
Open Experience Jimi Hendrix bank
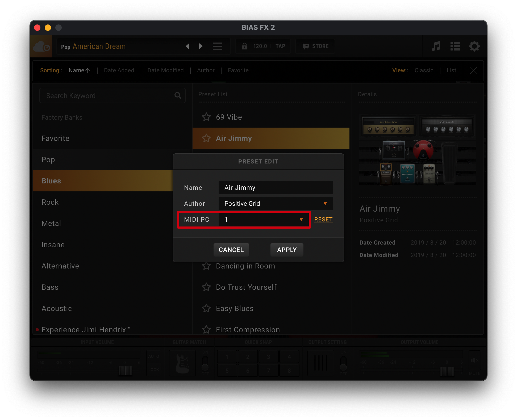[112, 329]
